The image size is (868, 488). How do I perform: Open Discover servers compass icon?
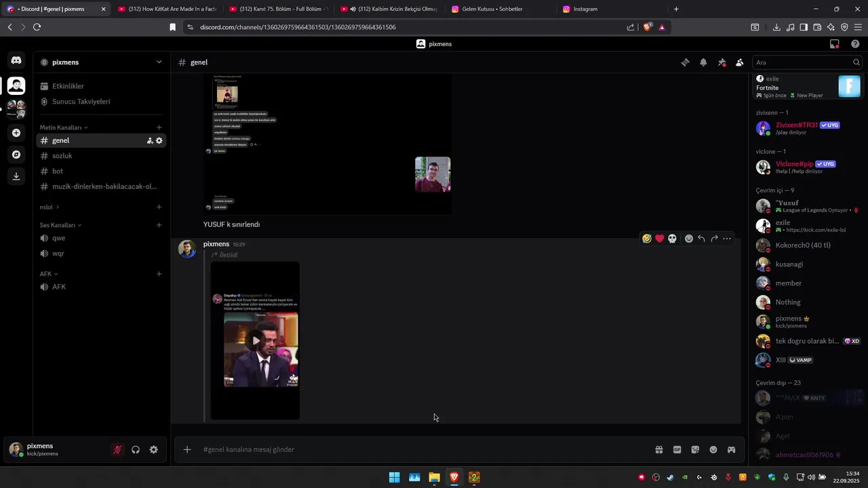click(16, 155)
